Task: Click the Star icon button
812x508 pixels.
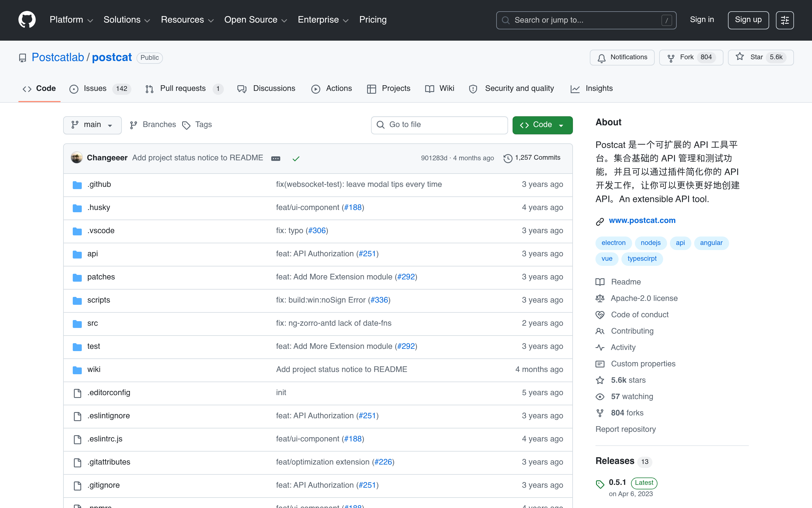Action: (740, 57)
